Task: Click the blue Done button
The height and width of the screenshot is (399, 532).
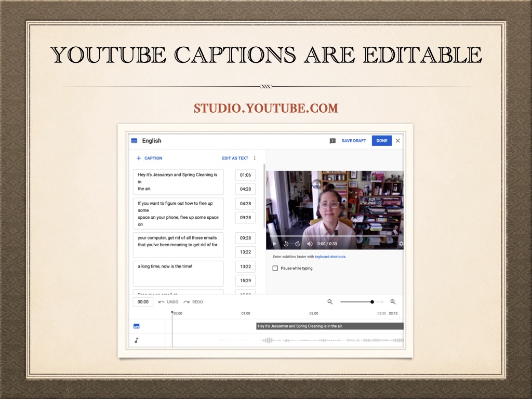Action: pyautogui.click(x=382, y=141)
